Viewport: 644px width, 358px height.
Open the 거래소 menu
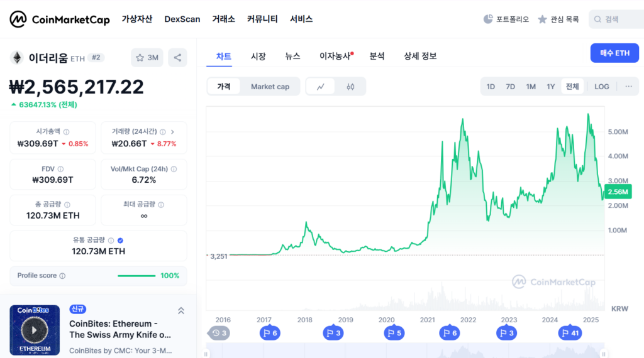click(x=223, y=19)
